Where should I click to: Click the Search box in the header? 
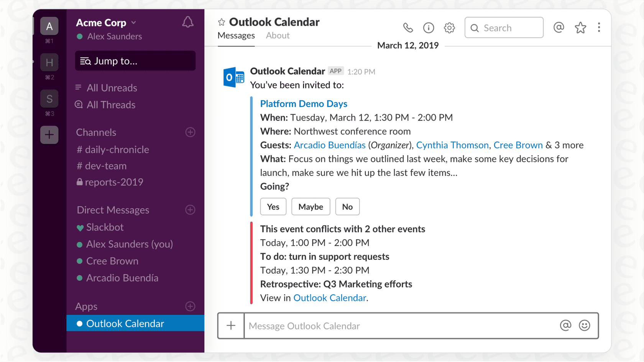[503, 27]
